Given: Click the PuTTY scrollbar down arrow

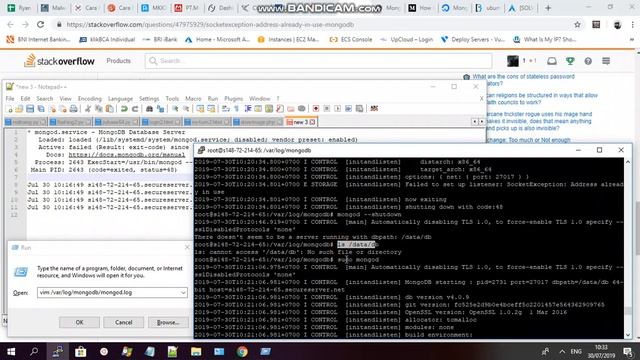Looking at the screenshot, I should pos(628,335).
